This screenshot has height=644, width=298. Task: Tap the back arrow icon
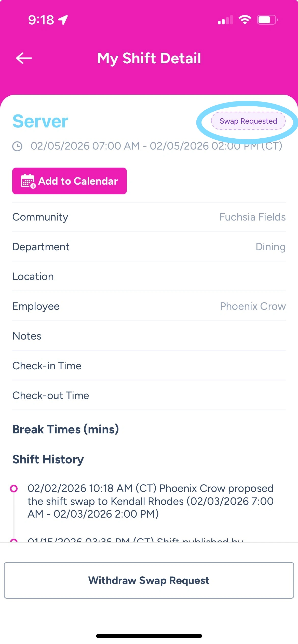pyautogui.click(x=24, y=58)
